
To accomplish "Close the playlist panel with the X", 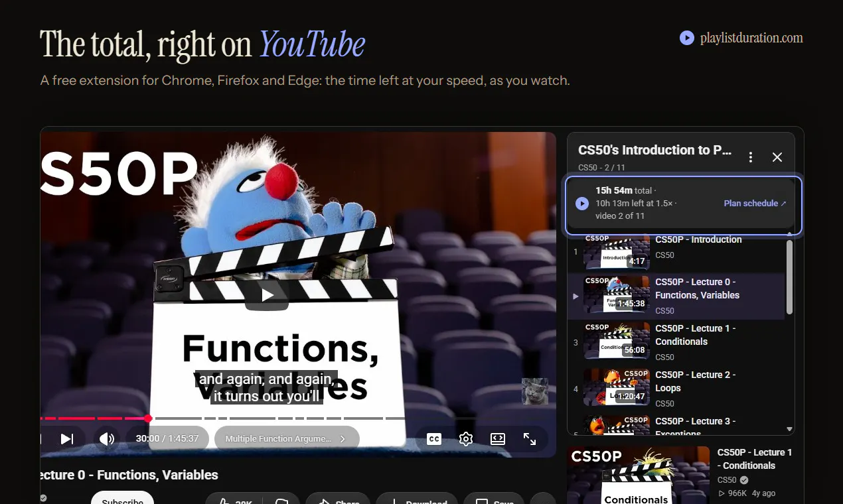I will pos(777,157).
